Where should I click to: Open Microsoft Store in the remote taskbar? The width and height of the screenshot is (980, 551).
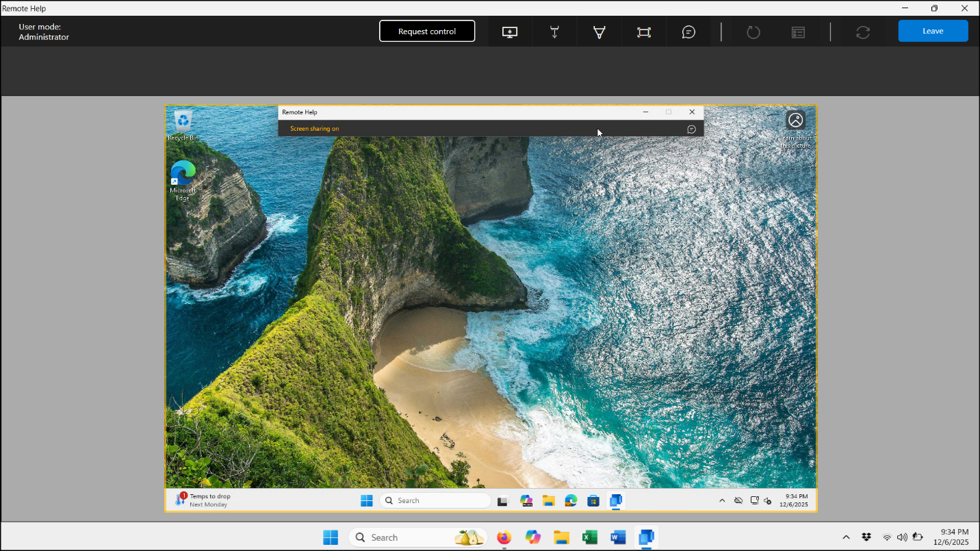tap(593, 500)
